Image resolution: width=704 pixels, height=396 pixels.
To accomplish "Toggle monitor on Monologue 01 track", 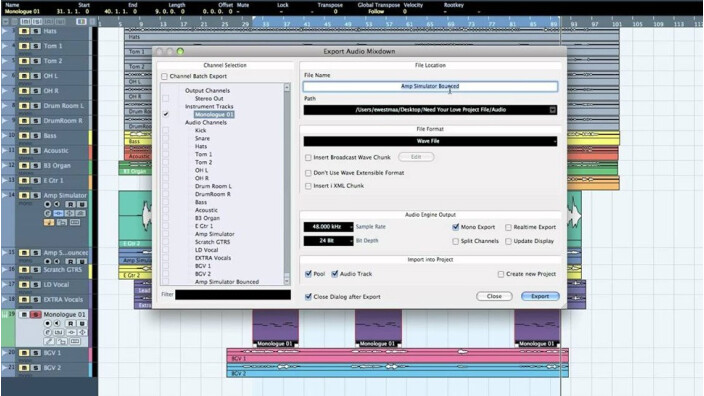I will (x=57, y=323).
